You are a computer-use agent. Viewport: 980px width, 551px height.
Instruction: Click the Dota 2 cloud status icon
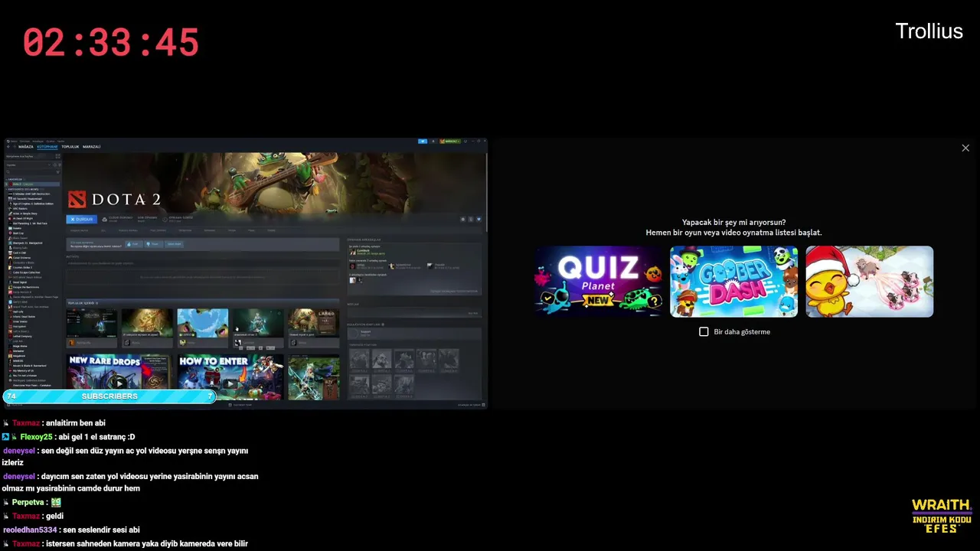(x=105, y=220)
